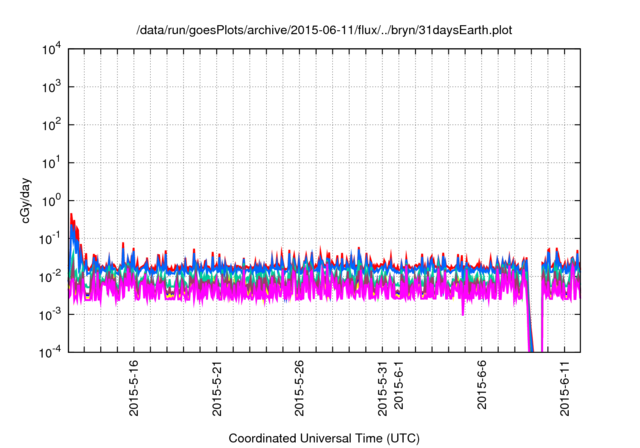The width and height of the screenshot is (640, 448).
Task: Click the y-axis tick label 10^-2
Action: tap(49, 277)
